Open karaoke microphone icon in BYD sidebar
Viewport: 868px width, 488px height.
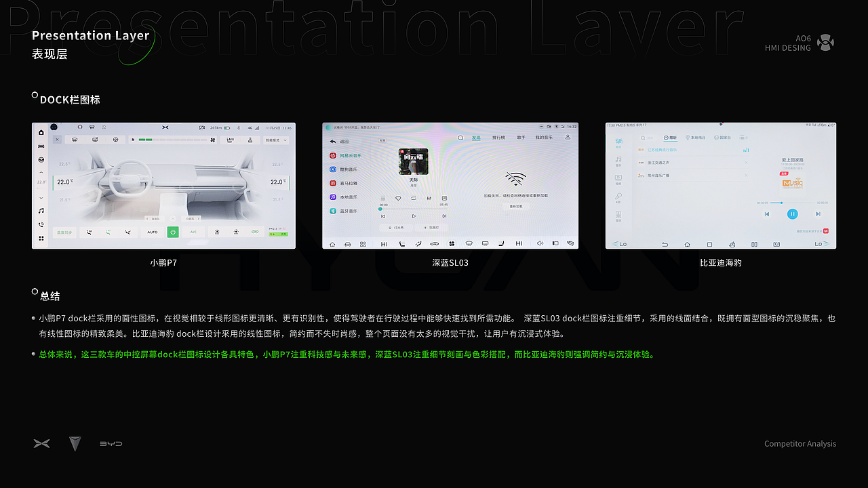click(618, 198)
